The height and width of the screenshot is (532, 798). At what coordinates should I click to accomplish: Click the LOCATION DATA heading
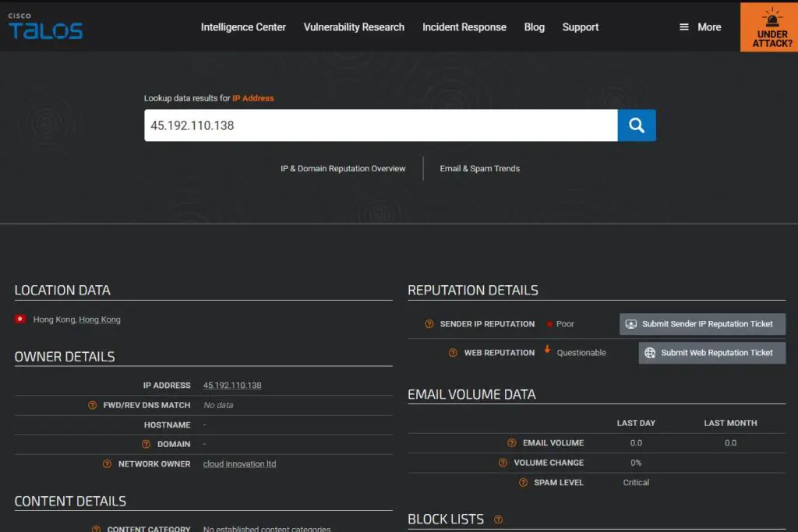[x=62, y=291]
